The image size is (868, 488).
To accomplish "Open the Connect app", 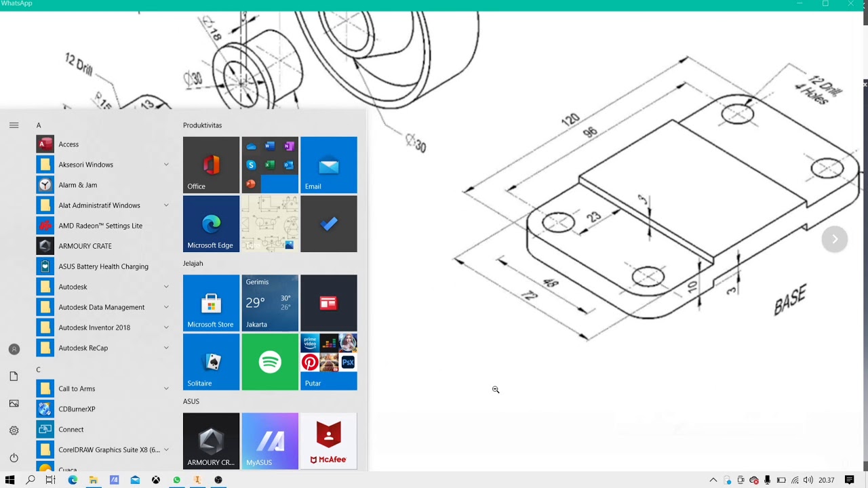I will click(x=104, y=429).
